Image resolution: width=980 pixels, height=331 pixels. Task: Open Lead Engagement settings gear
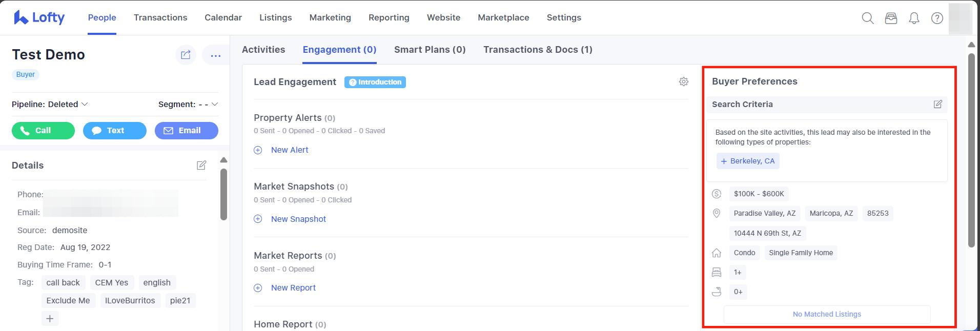pyautogui.click(x=683, y=81)
